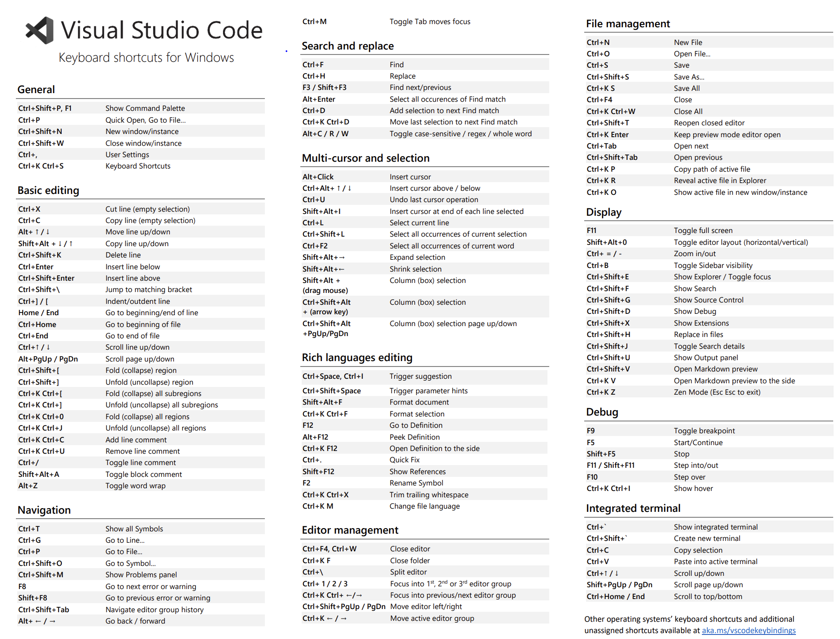Click 'Multi-cursor and selection' heading
This screenshot has width=840, height=639.
coord(366,158)
